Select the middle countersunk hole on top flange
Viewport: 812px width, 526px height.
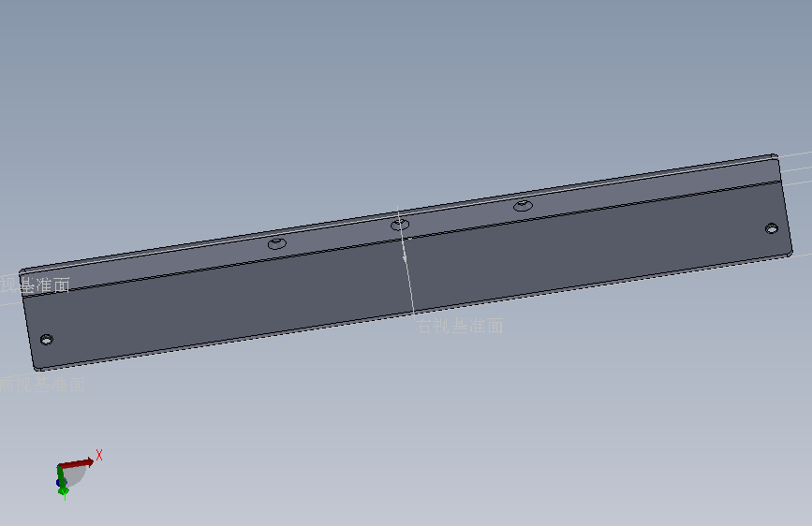(x=400, y=225)
